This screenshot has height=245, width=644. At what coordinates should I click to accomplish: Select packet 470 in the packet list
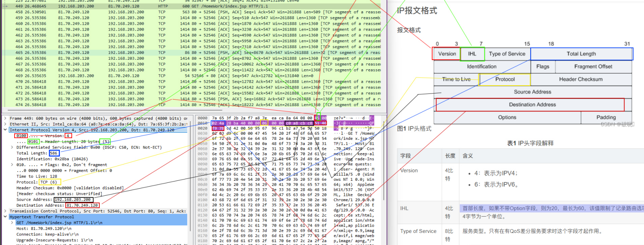192,82
